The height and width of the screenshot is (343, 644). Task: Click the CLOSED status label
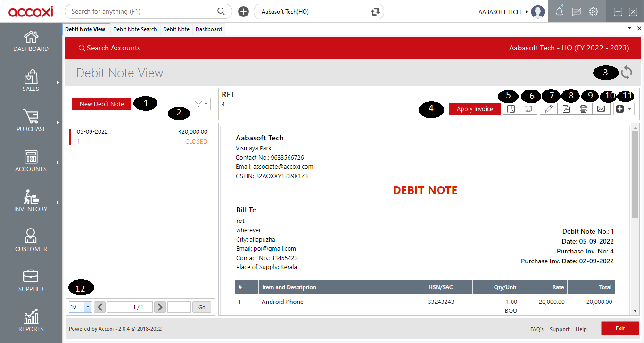pos(196,141)
